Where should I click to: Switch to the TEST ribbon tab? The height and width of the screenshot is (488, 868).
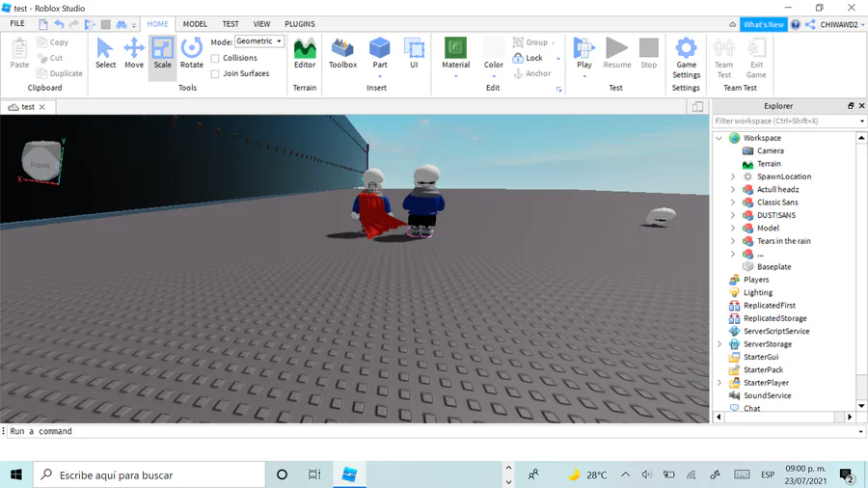click(x=231, y=24)
